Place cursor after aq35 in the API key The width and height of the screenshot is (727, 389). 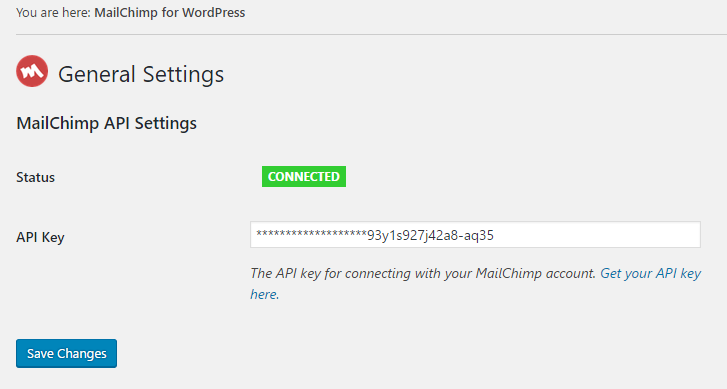(495, 235)
